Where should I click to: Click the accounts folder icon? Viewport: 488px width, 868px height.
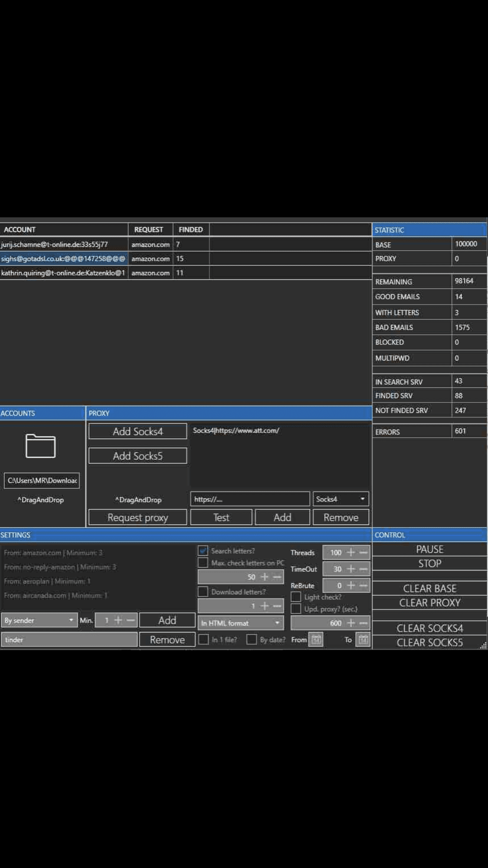click(40, 446)
